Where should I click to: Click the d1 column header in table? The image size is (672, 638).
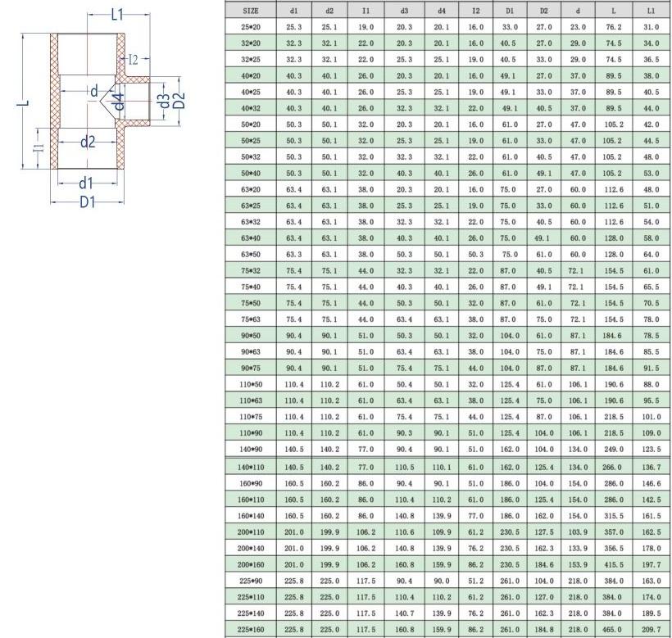point(293,11)
